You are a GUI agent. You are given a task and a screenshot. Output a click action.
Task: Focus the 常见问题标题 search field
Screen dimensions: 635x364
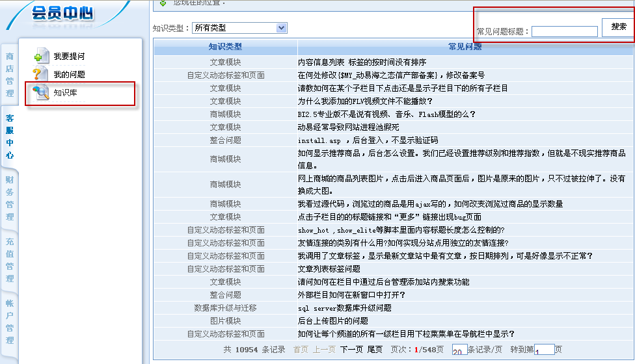pos(564,31)
